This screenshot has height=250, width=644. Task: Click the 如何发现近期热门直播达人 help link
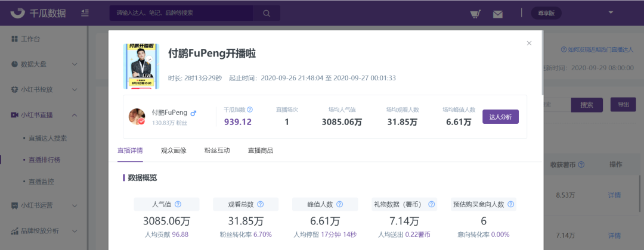pos(597,49)
